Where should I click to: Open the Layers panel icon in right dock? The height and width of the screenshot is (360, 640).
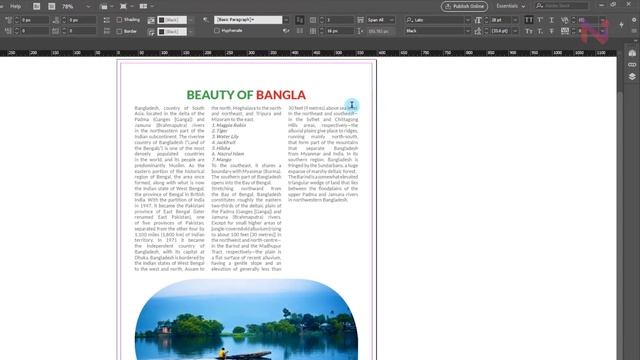coord(632,76)
